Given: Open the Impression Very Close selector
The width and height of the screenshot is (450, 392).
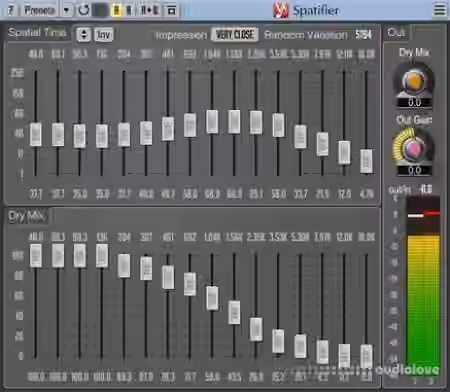Looking at the screenshot, I should pos(235,35).
